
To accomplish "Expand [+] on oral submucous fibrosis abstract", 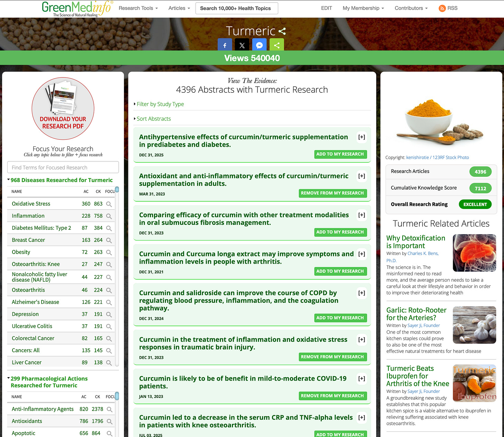I will (362, 215).
